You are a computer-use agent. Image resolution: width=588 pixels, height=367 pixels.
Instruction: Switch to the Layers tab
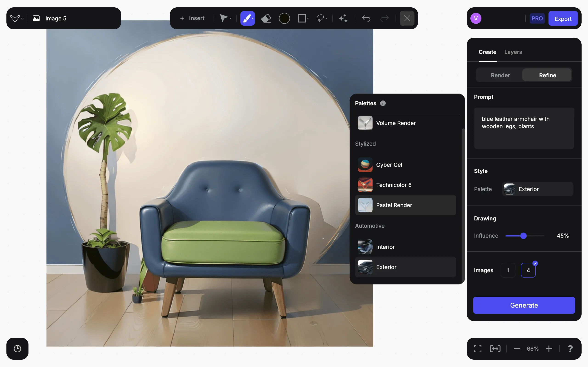coord(513,52)
